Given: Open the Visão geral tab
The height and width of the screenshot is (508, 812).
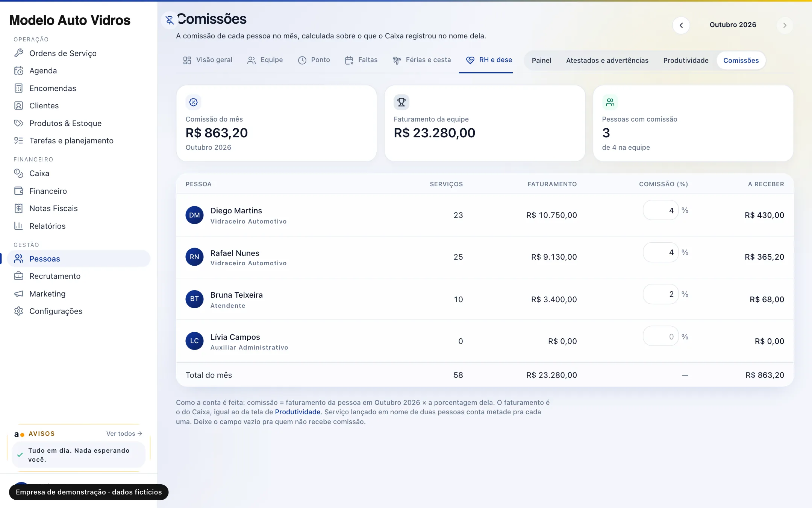Looking at the screenshot, I should coord(208,60).
